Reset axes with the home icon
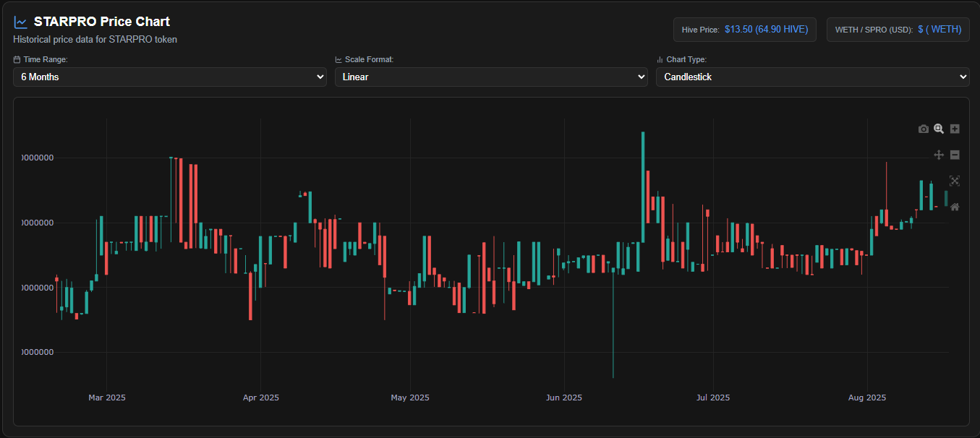The height and width of the screenshot is (438, 980). pos(955,207)
